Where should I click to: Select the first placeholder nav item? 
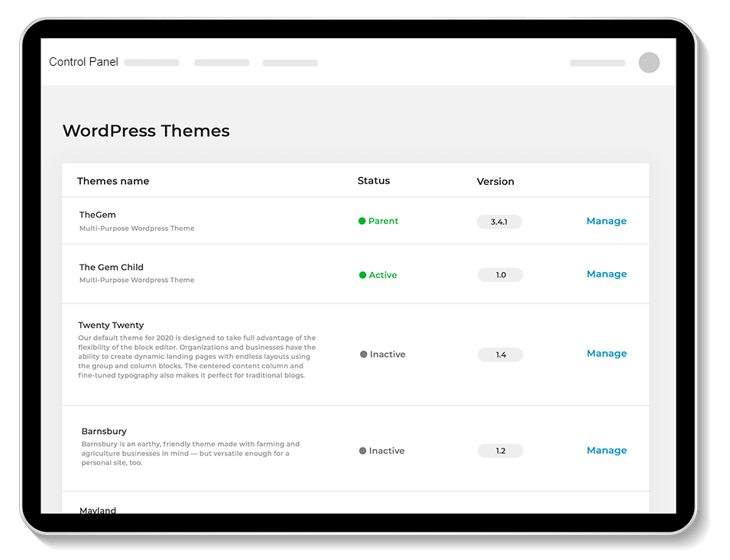(x=152, y=63)
